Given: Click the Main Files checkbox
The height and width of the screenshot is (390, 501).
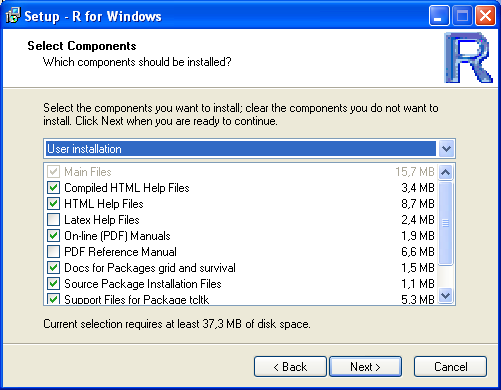Looking at the screenshot, I should click(53, 172).
